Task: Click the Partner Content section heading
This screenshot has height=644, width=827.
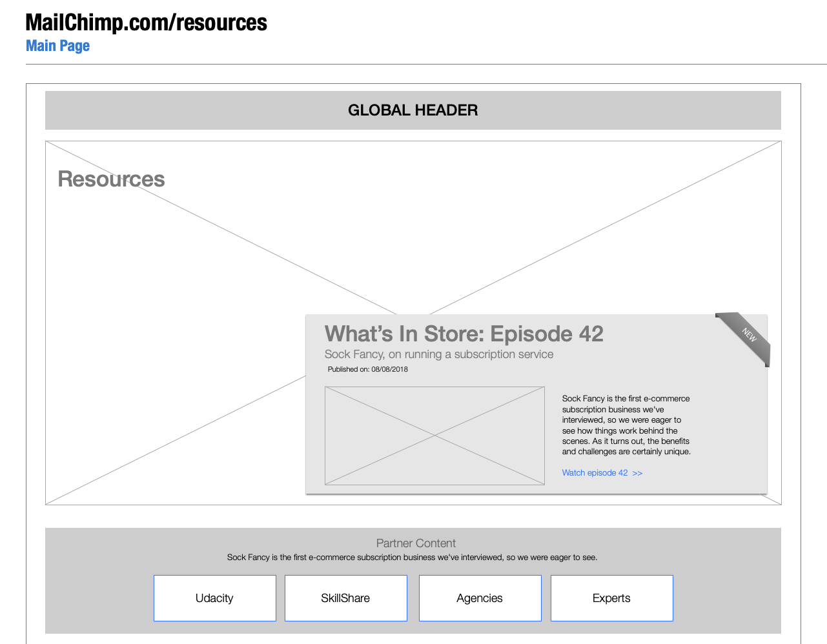Action: 416,543
